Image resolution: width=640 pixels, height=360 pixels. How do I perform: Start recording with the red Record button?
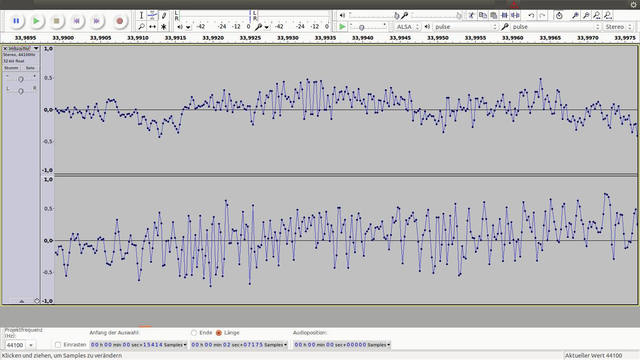click(120, 21)
